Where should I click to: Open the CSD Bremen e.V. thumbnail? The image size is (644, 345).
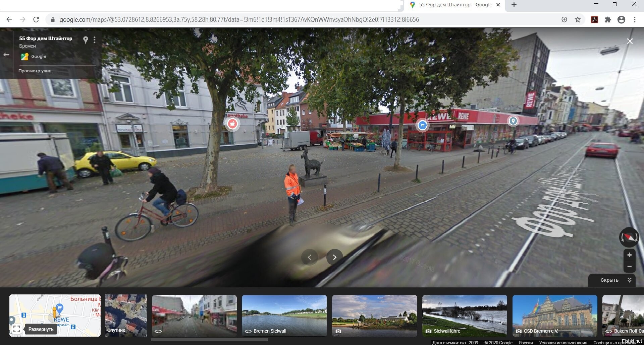click(x=555, y=316)
